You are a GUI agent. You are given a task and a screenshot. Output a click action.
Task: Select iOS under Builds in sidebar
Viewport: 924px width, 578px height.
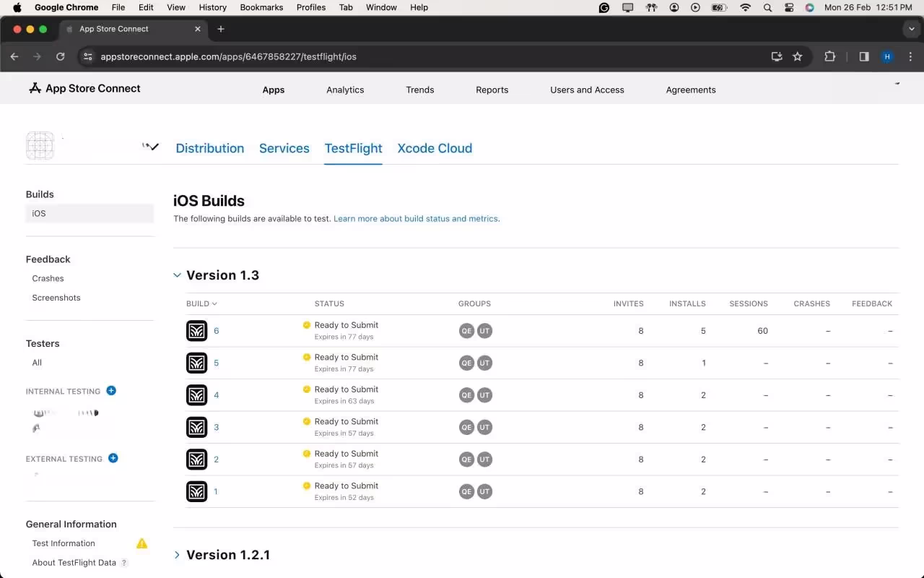click(x=90, y=213)
